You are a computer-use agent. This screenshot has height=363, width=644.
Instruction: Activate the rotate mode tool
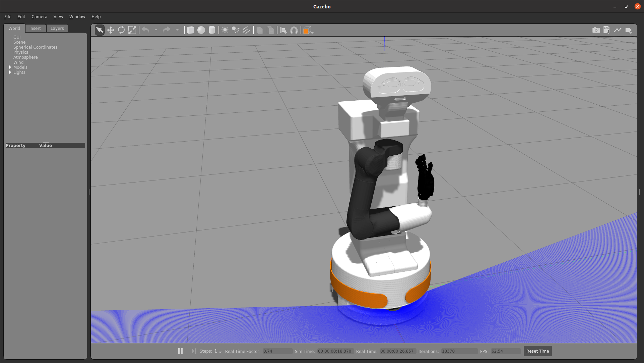tap(121, 30)
